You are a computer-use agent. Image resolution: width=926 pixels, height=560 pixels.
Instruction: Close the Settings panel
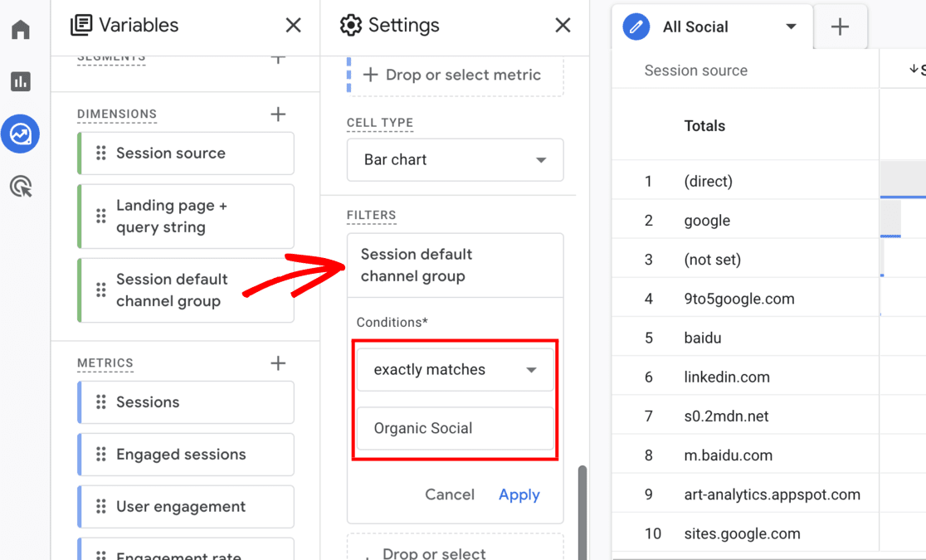pyautogui.click(x=563, y=26)
